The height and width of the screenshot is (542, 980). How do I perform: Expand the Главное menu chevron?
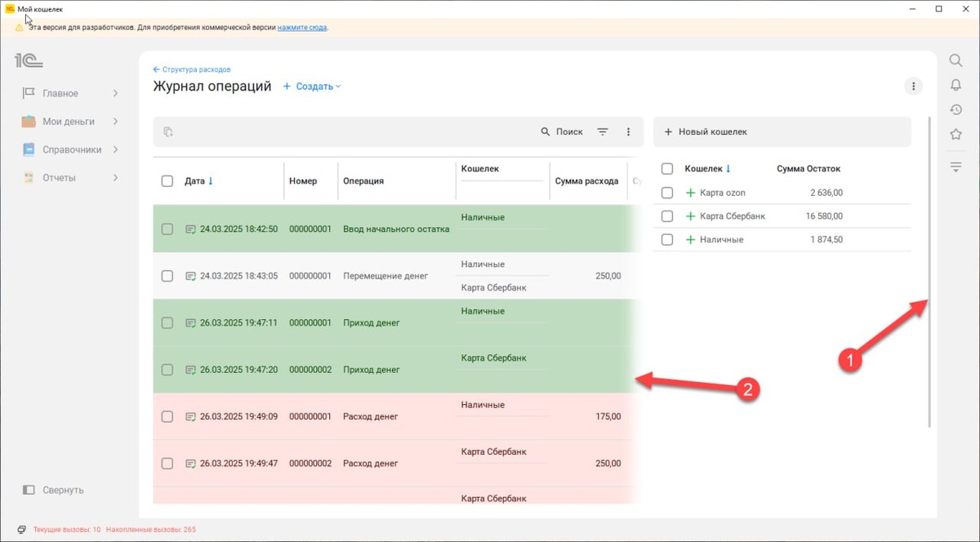point(115,93)
